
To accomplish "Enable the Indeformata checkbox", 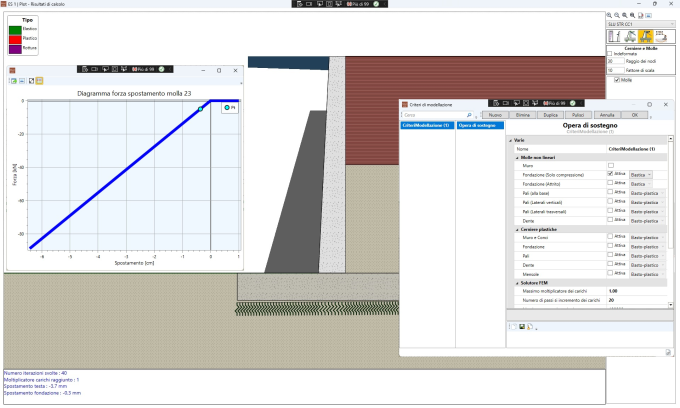I will click(609, 54).
